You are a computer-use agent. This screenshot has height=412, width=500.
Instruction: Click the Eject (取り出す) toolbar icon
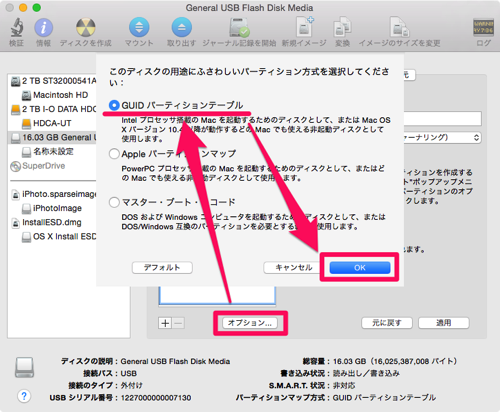182,27
